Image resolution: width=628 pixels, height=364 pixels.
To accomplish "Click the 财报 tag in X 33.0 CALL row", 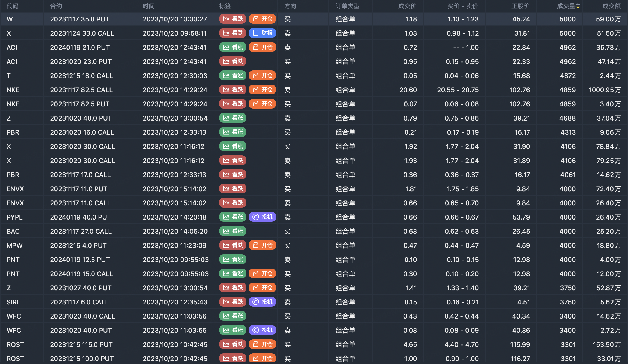I will (262, 33).
